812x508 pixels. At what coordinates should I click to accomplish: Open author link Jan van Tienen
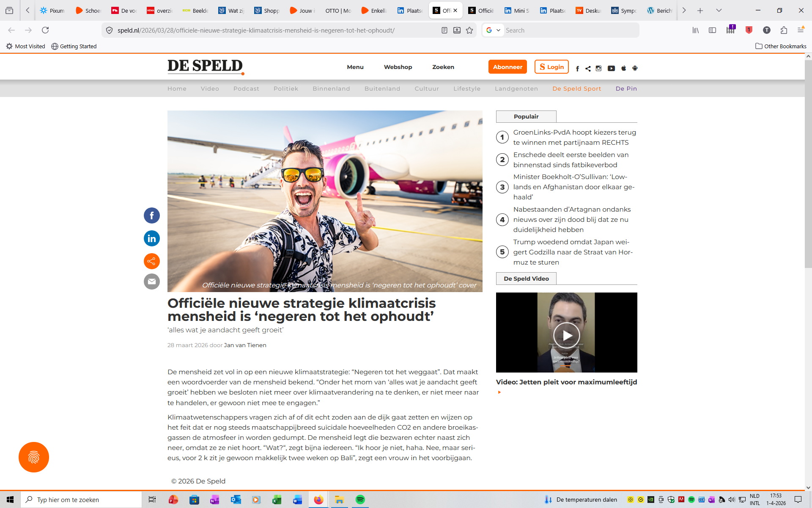point(245,345)
